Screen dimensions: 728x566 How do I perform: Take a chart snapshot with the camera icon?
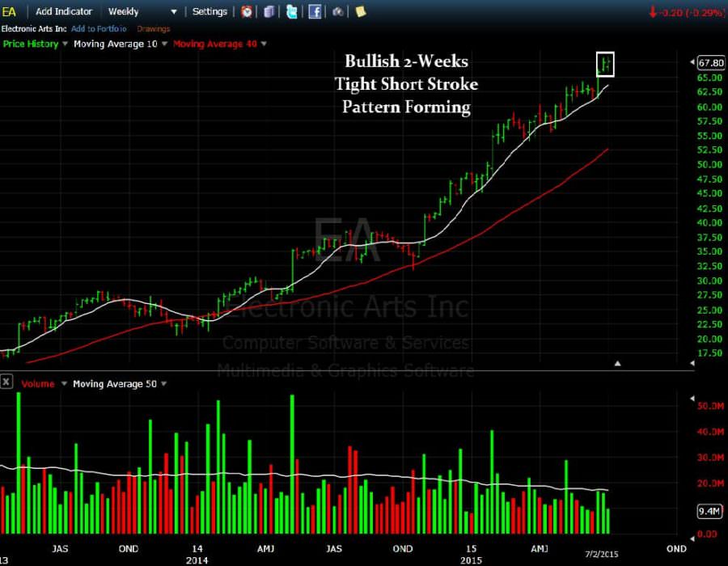click(x=337, y=11)
